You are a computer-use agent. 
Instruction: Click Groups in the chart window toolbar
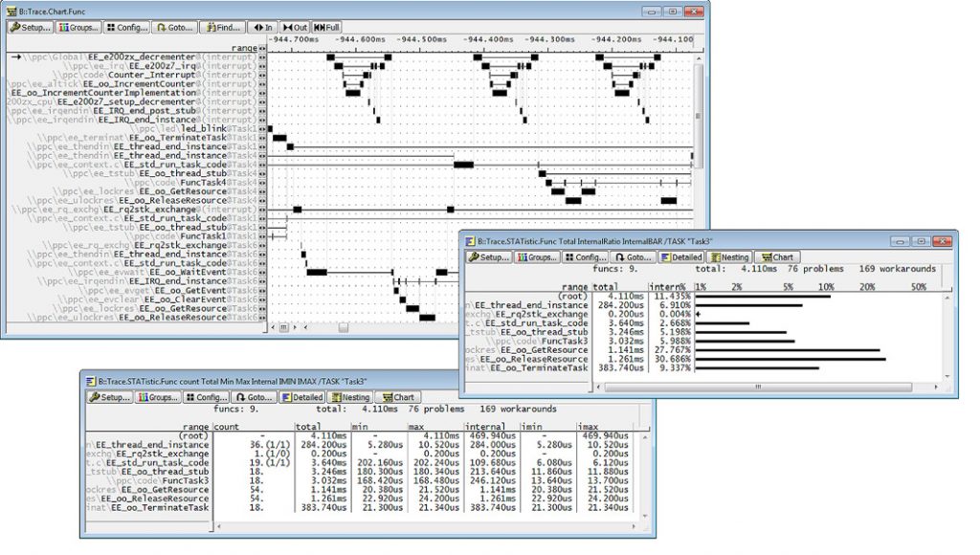[78, 28]
